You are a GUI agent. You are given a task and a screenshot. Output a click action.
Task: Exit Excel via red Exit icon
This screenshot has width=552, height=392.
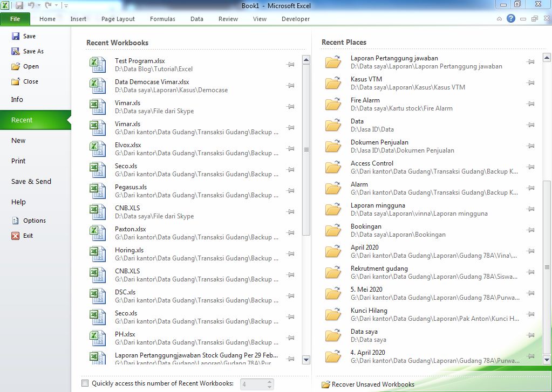pos(16,236)
